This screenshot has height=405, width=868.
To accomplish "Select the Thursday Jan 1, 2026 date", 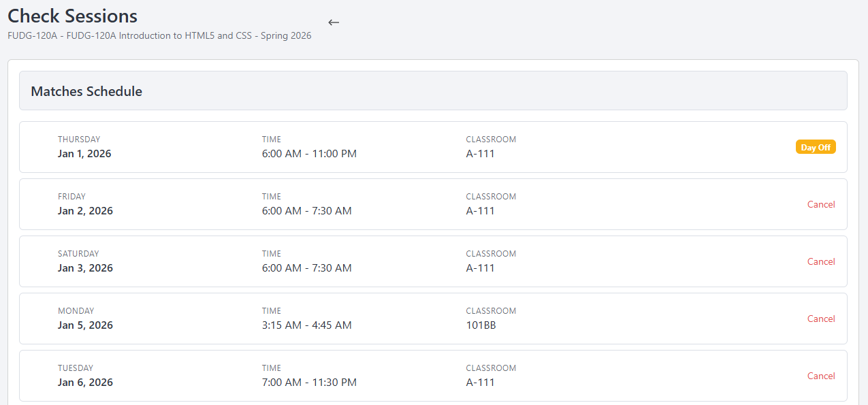I will pyautogui.click(x=84, y=154).
